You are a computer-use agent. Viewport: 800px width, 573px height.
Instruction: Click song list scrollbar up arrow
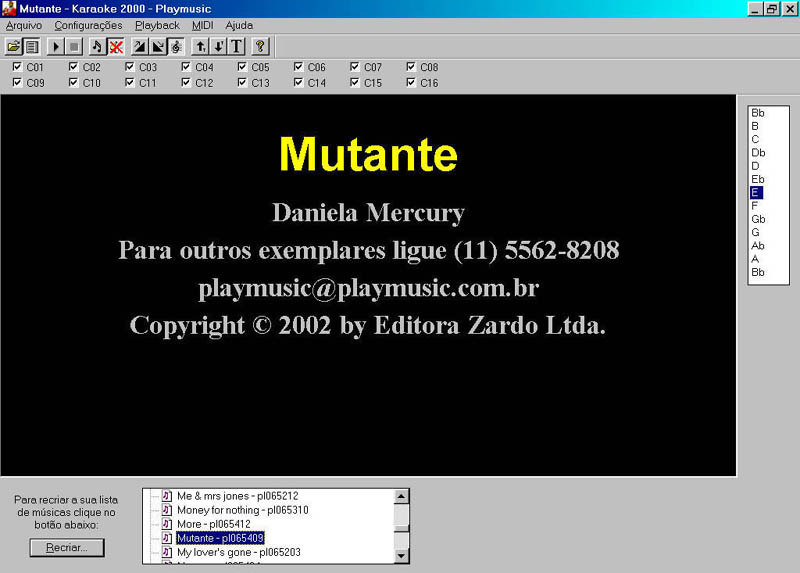point(402,496)
